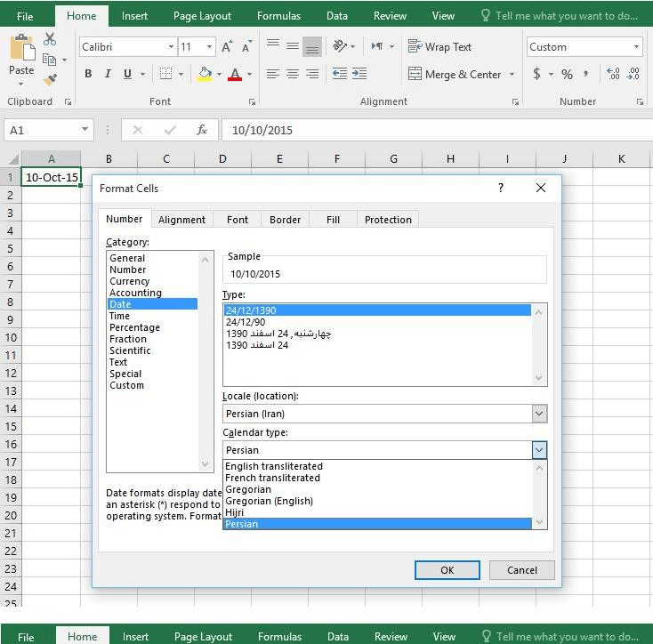Open Fill Color dropdown arrow
Screen dimensions: 653x644
click(x=219, y=75)
